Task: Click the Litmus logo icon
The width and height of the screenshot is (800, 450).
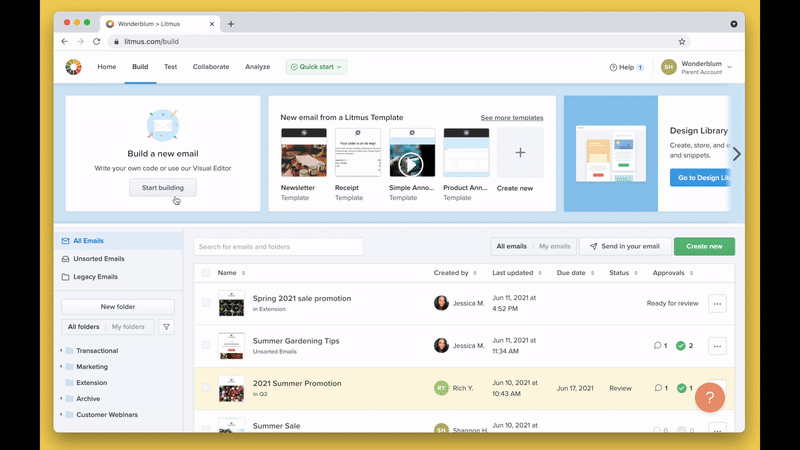Action: click(73, 67)
